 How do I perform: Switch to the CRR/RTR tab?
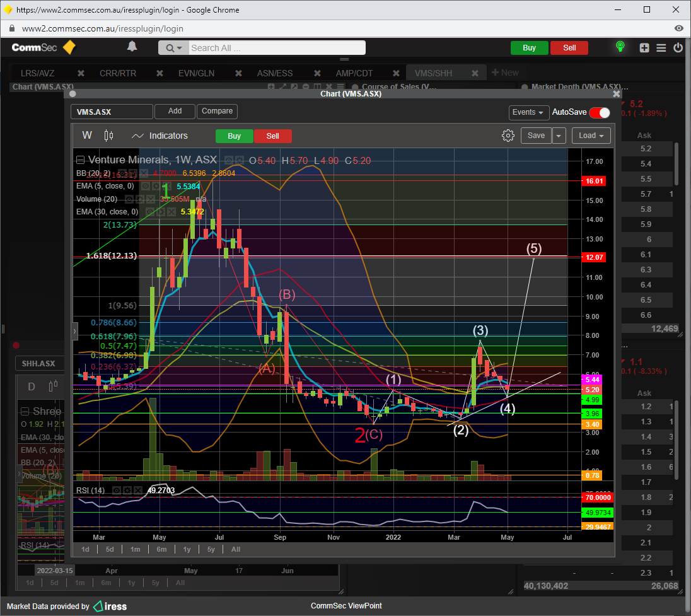[x=118, y=73]
